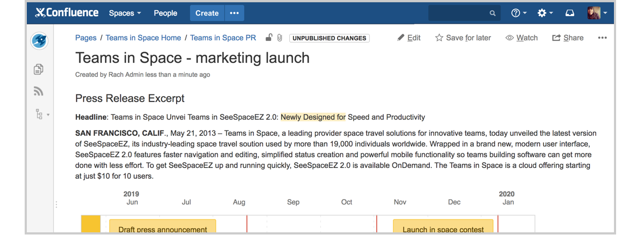Open the People menu
The width and height of the screenshot is (644, 235).
tap(165, 13)
